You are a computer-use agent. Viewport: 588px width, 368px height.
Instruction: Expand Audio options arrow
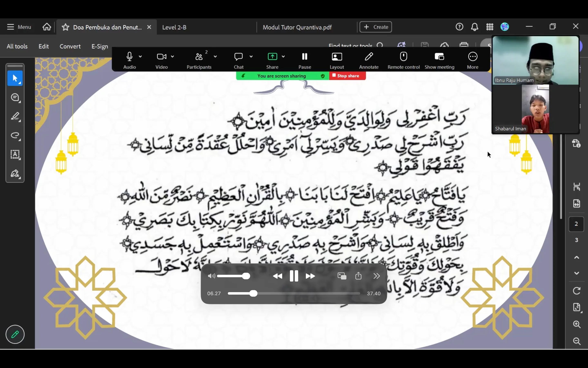[x=140, y=56]
